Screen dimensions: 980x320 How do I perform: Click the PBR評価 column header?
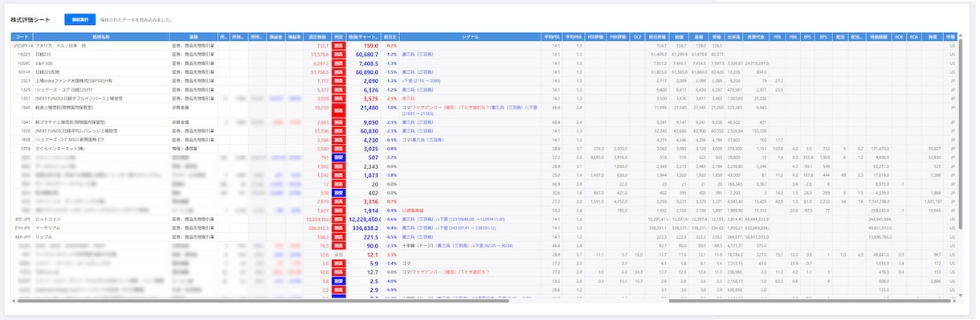click(x=618, y=36)
